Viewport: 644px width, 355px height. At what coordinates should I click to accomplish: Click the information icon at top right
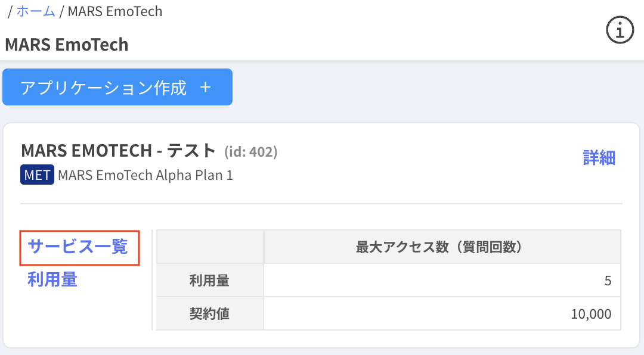[620, 30]
